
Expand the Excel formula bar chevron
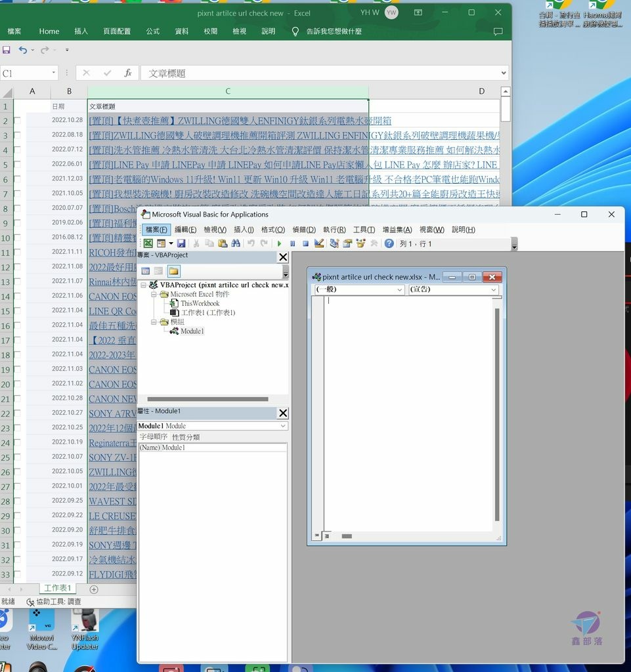point(504,73)
